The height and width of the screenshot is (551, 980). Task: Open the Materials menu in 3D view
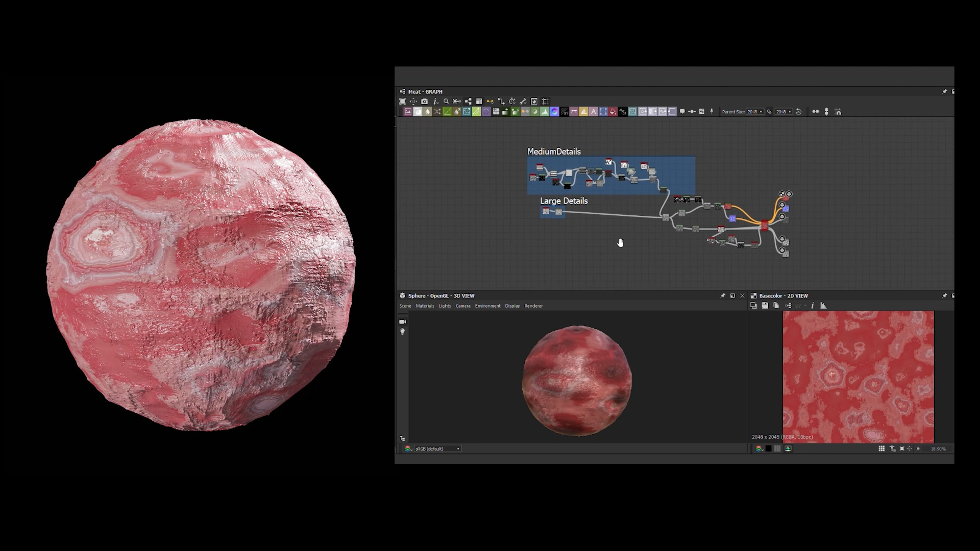point(425,306)
